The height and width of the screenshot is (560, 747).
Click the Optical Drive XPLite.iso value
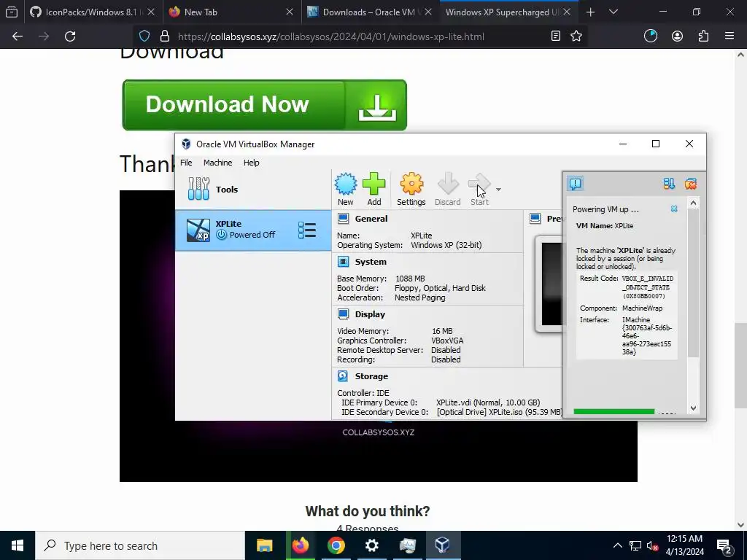(x=499, y=412)
